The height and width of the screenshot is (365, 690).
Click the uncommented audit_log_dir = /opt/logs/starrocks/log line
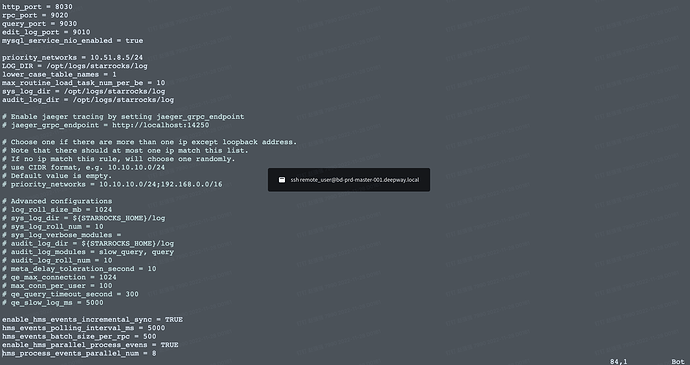88,100
